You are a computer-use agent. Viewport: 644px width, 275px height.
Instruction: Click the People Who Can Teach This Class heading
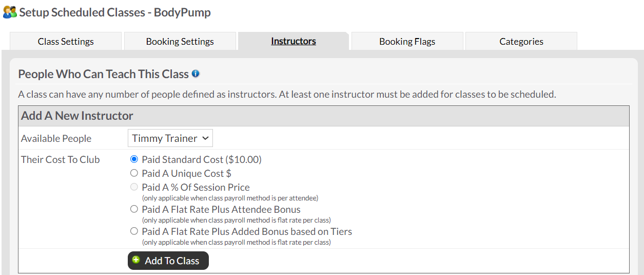(104, 74)
